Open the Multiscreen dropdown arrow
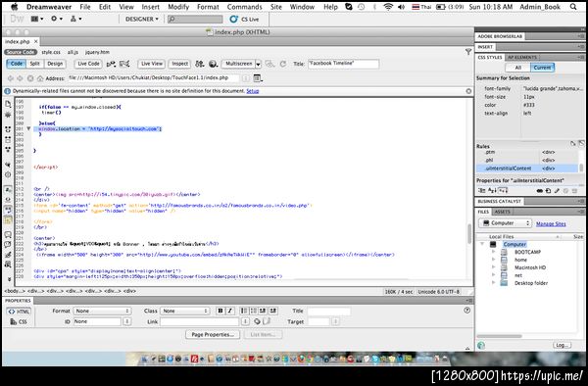The image size is (588, 386). point(258,64)
